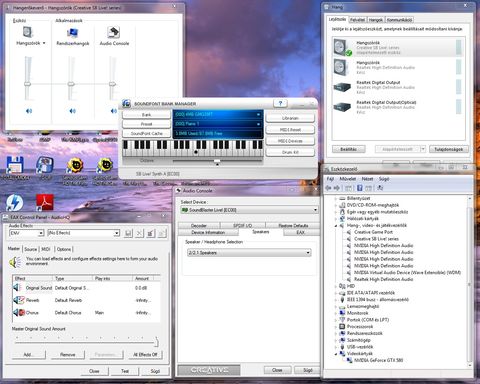
Task: Click the SoundFont Cache button
Action: coord(147,133)
